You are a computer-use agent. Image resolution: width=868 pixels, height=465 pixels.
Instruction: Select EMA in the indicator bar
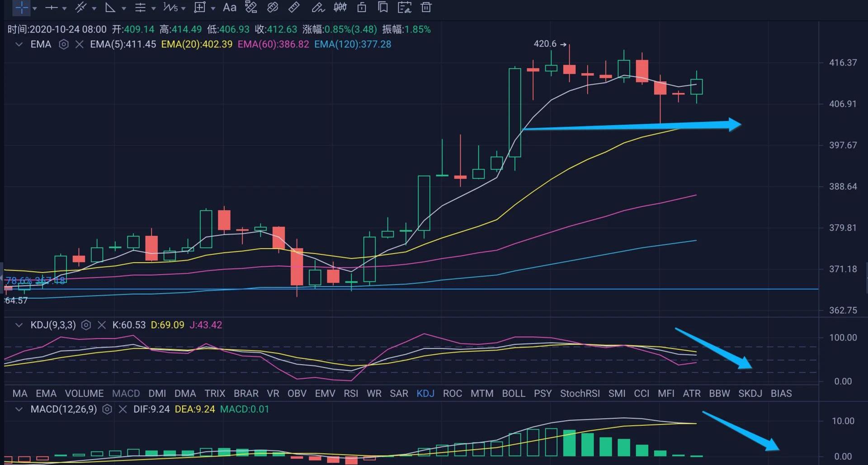click(46, 394)
